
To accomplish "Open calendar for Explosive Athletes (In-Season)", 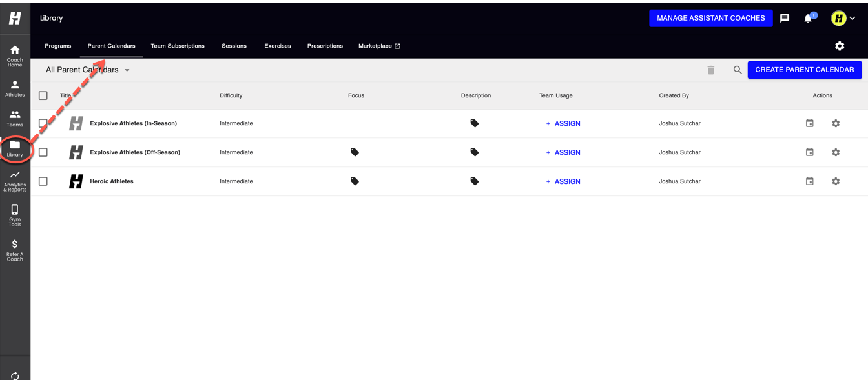I will tap(810, 123).
